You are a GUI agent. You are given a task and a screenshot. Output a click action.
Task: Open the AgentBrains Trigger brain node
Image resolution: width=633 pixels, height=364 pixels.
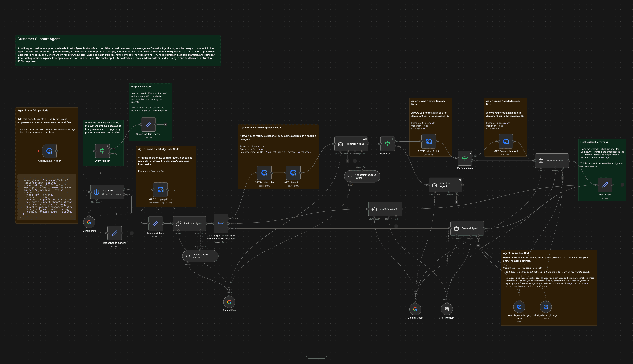tap(49, 151)
